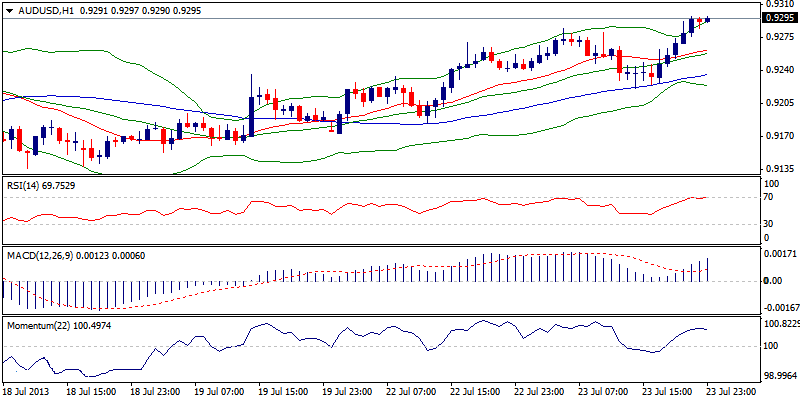Click the 22 Jul 15:00 time label

[476, 392]
